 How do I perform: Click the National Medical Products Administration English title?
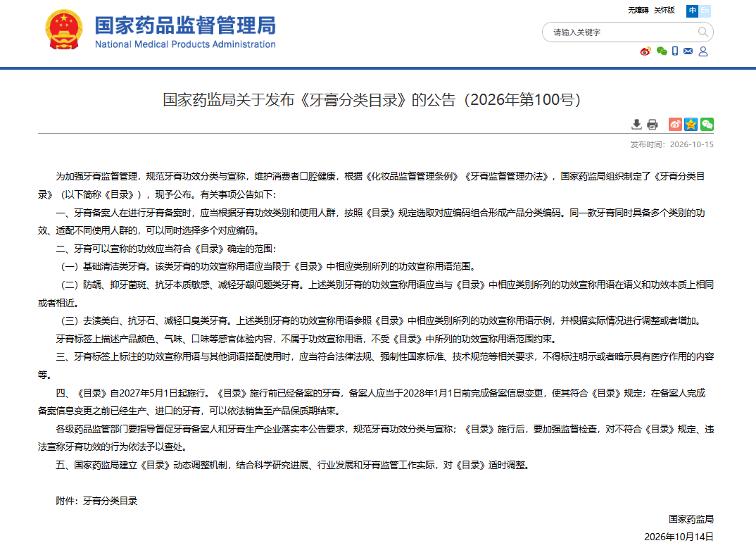point(185,44)
